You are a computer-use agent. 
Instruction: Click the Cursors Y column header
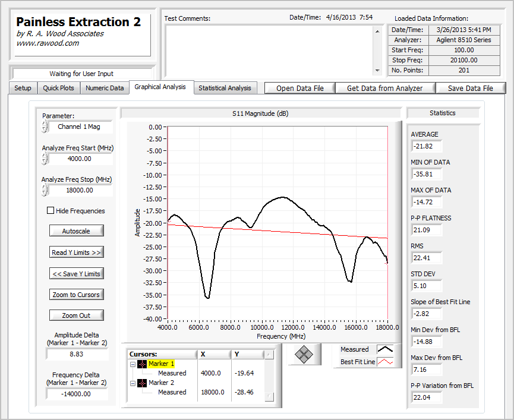click(248, 354)
